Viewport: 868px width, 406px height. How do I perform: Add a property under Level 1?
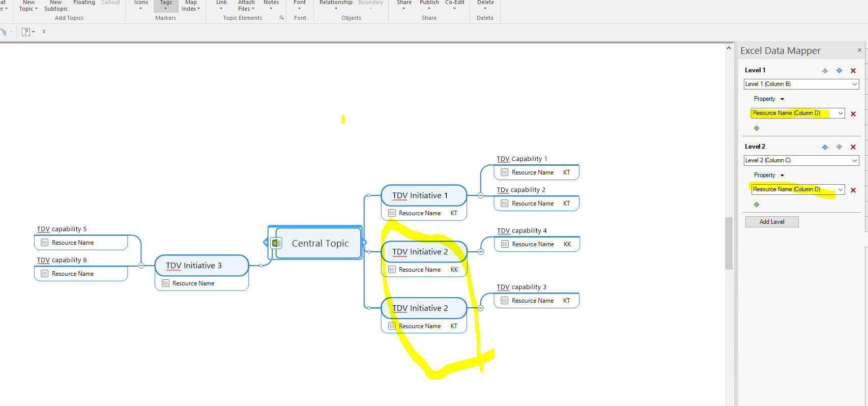(757, 128)
